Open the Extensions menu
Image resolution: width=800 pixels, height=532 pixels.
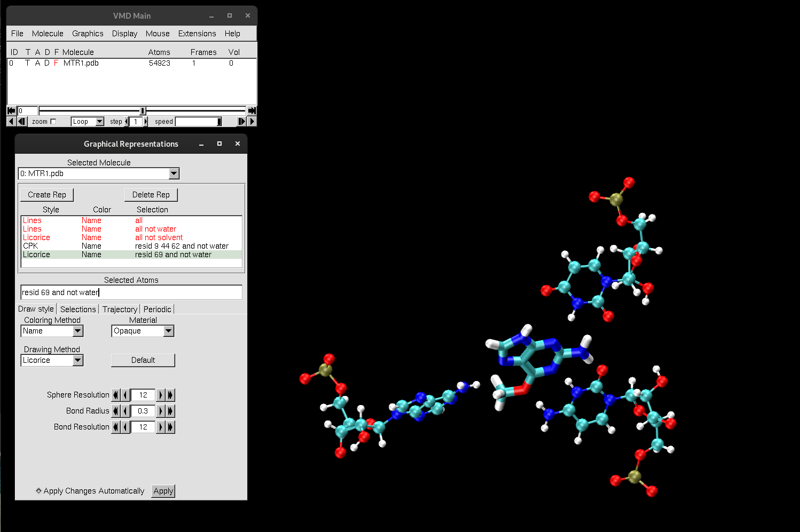click(197, 34)
